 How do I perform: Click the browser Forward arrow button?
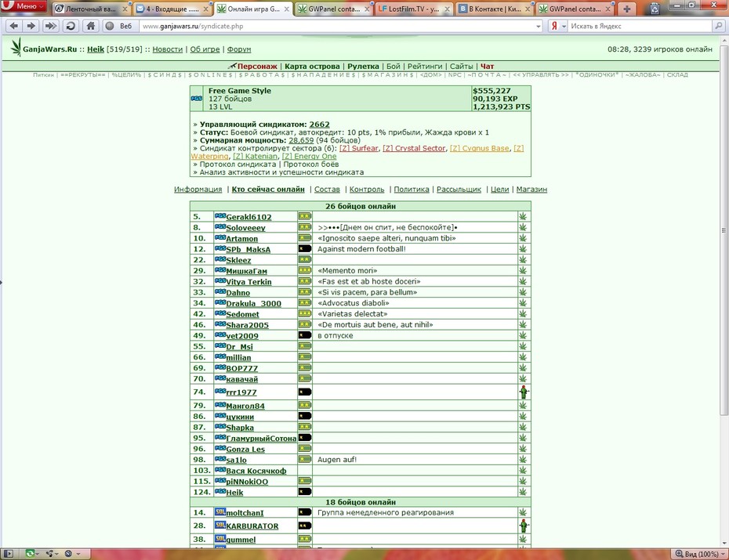tap(31, 26)
